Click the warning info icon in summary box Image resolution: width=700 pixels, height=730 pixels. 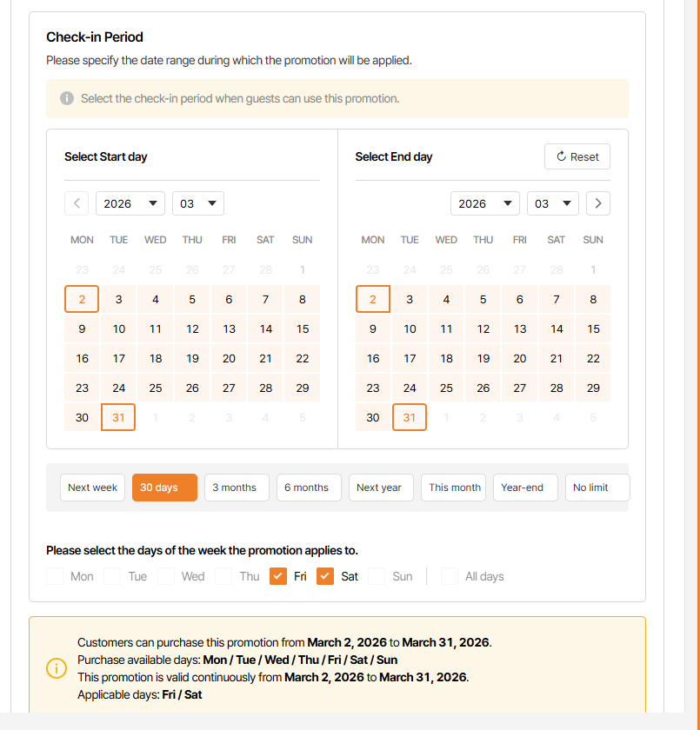point(56,668)
